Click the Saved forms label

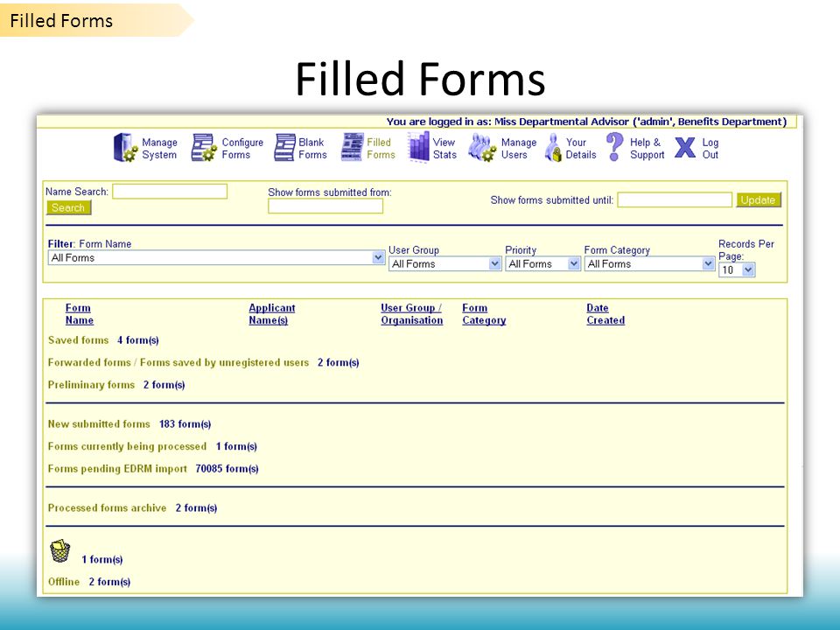click(78, 340)
